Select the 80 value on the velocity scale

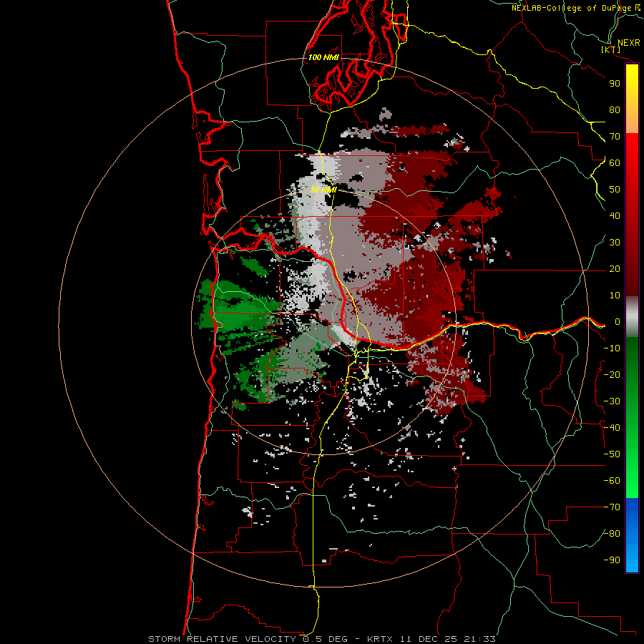(x=615, y=110)
